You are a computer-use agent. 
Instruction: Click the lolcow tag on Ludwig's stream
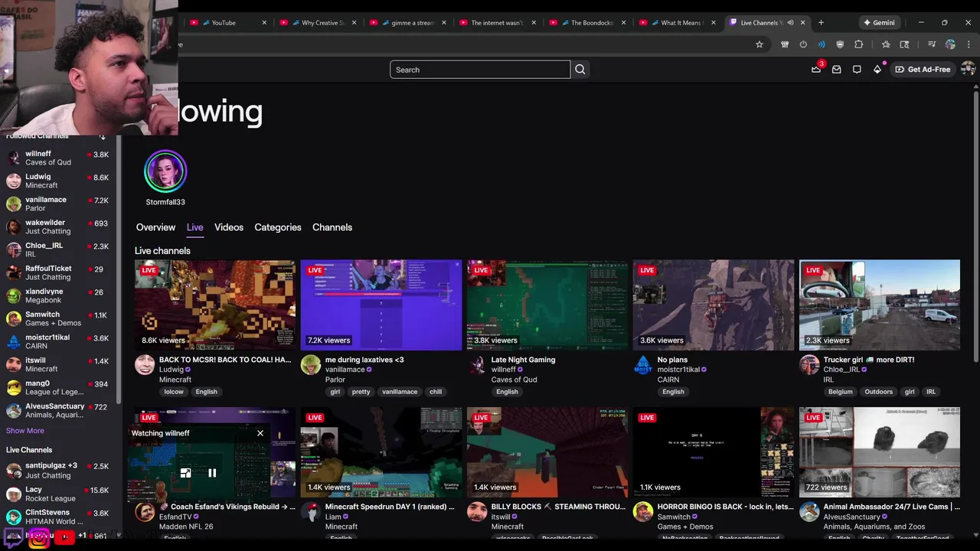point(174,392)
